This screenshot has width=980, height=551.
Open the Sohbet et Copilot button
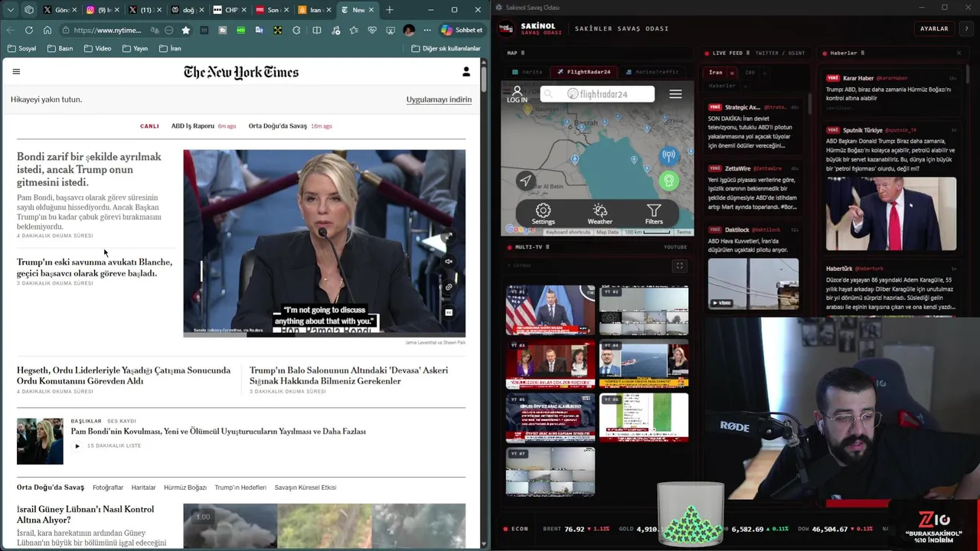point(462,30)
